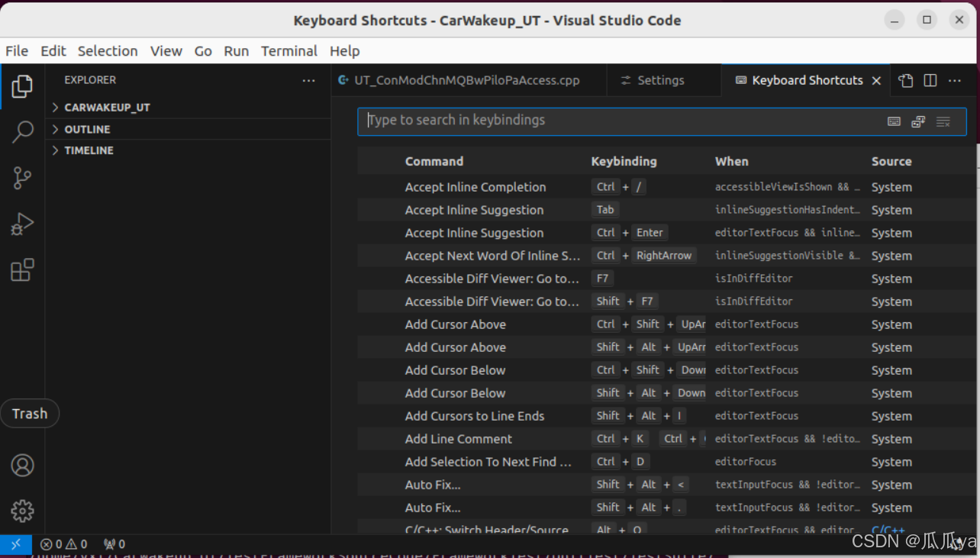Select Add Cursor Below row with Shift+Alt keybinding

coord(666,393)
